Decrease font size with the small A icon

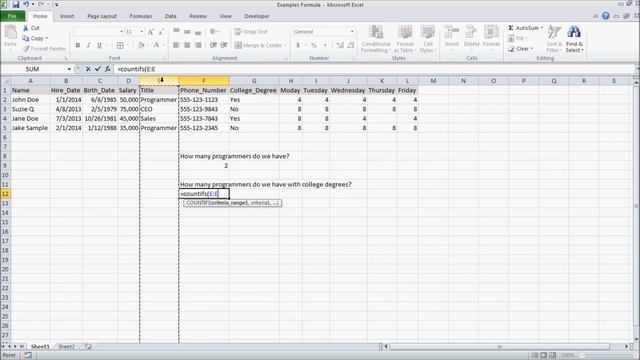click(x=161, y=31)
